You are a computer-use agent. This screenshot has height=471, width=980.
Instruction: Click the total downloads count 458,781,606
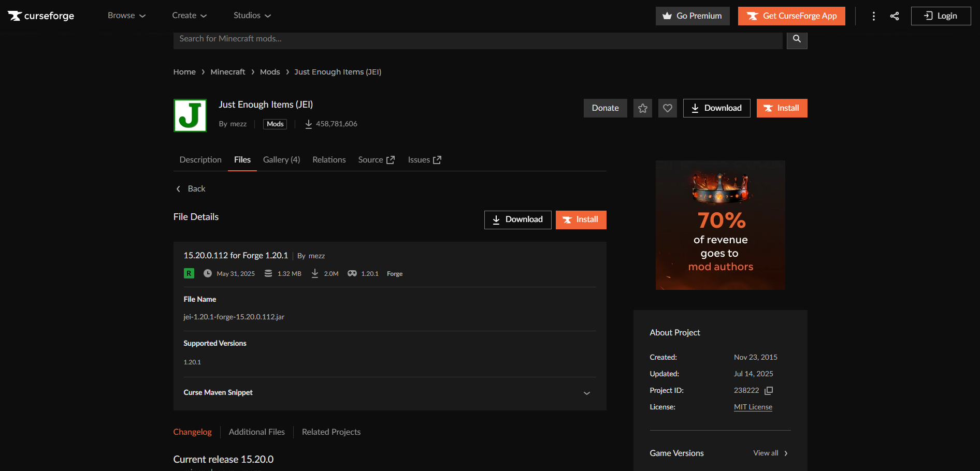point(336,124)
